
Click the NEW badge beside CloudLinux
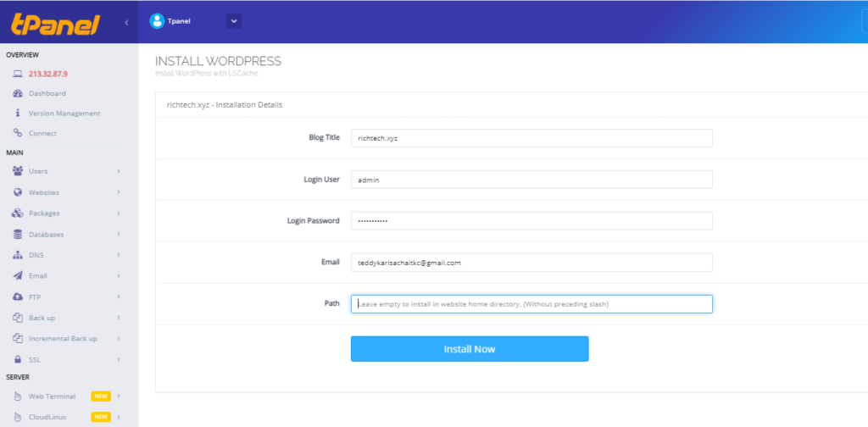101,417
